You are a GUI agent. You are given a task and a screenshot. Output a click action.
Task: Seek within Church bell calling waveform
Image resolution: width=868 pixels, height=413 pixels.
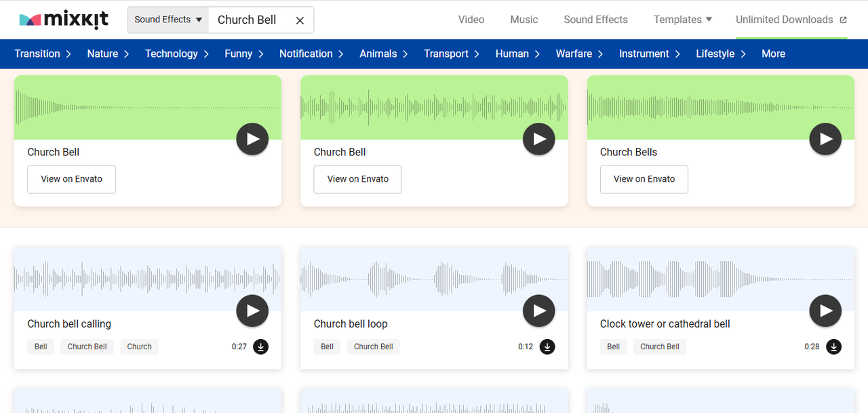point(147,279)
